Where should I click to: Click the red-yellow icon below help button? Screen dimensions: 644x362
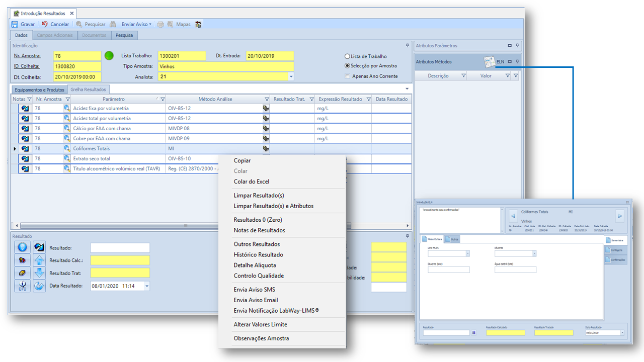click(22, 260)
